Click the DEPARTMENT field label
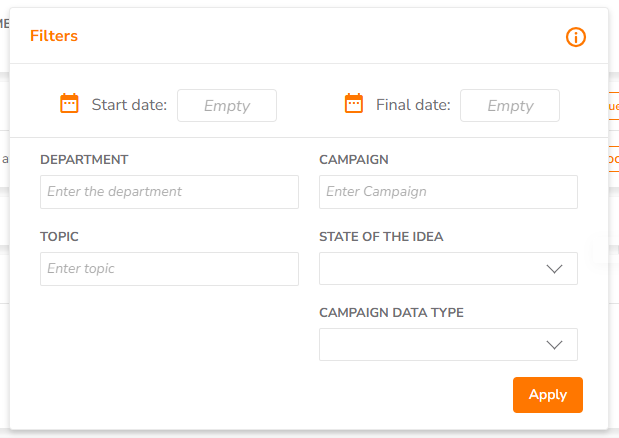The width and height of the screenshot is (619, 438). 84,159
